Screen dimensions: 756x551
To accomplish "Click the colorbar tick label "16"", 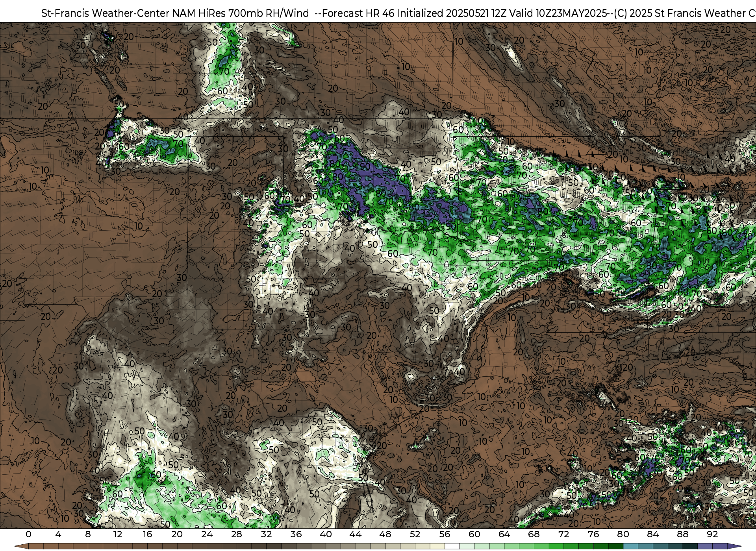I will tap(147, 534).
